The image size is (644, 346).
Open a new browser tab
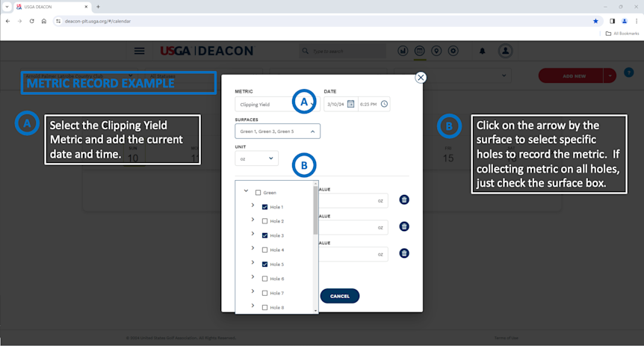click(x=98, y=7)
